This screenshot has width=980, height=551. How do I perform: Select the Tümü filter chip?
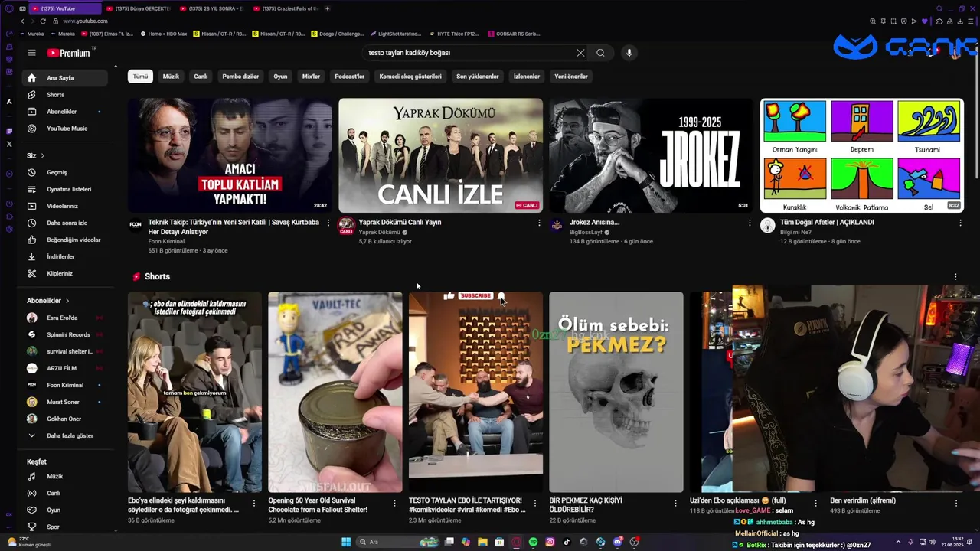tap(141, 77)
